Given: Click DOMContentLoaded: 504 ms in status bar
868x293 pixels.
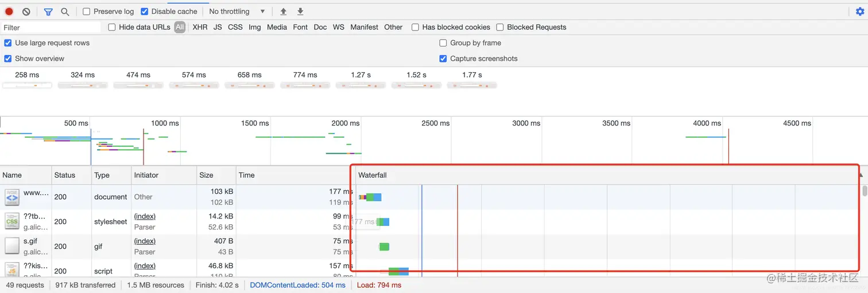Looking at the screenshot, I should [297, 285].
